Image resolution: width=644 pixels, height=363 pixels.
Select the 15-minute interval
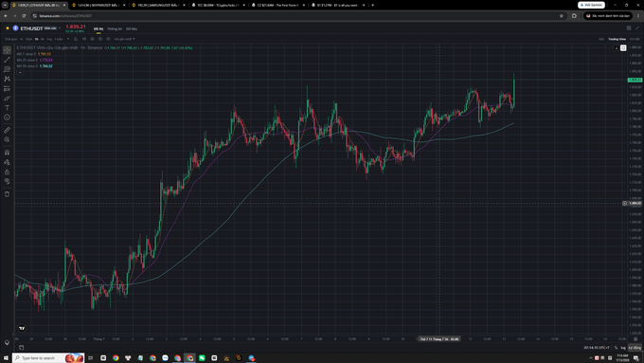point(28,39)
